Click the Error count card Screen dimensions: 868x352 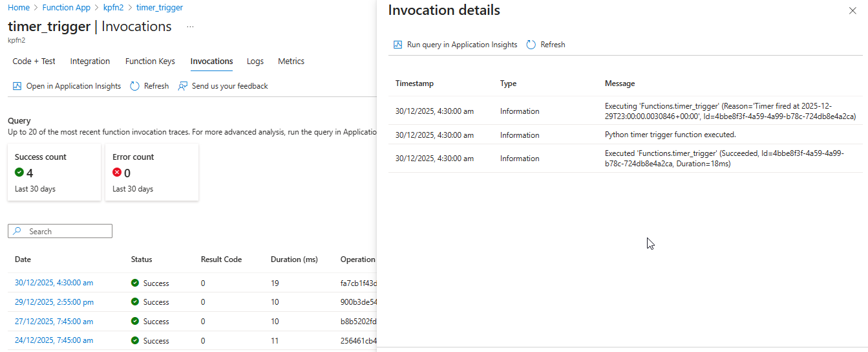point(152,172)
